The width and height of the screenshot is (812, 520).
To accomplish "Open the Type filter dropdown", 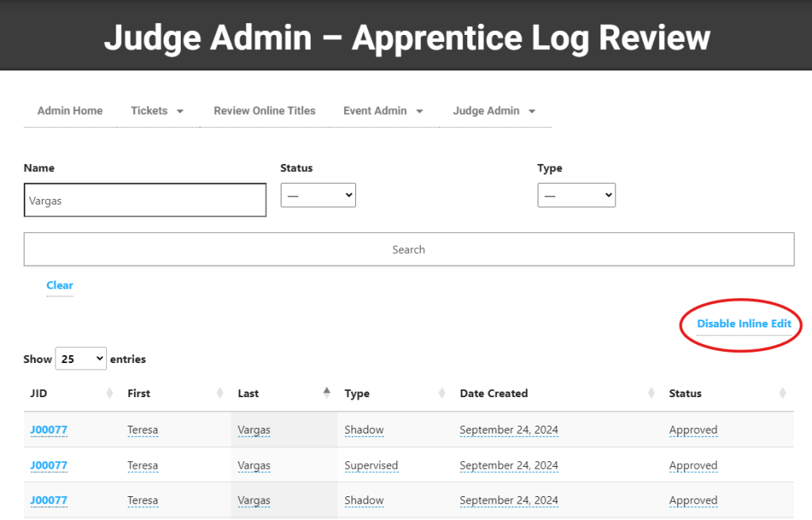I will coord(576,195).
